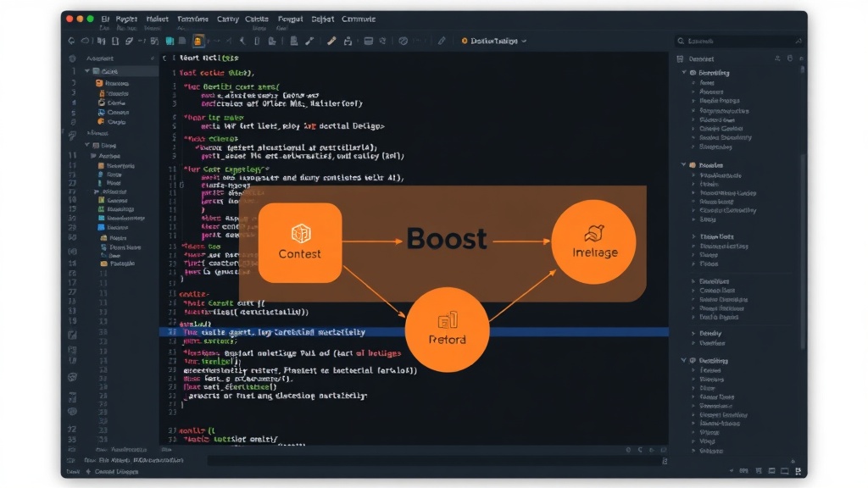Select the orange Contest node with cube icon

pos(299,243)
